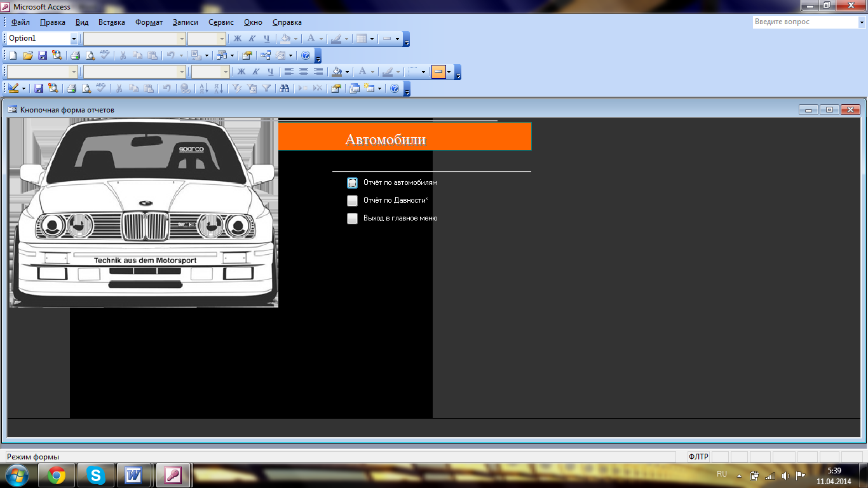Sort records descending Я-А
868x488 pixels.
pyautogui.click(x=218, y=88)
